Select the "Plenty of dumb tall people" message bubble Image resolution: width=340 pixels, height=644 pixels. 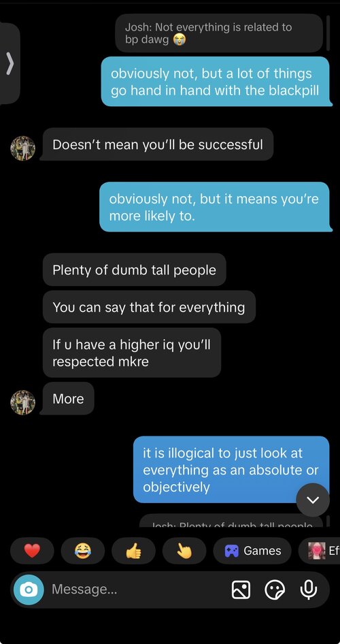134,270
